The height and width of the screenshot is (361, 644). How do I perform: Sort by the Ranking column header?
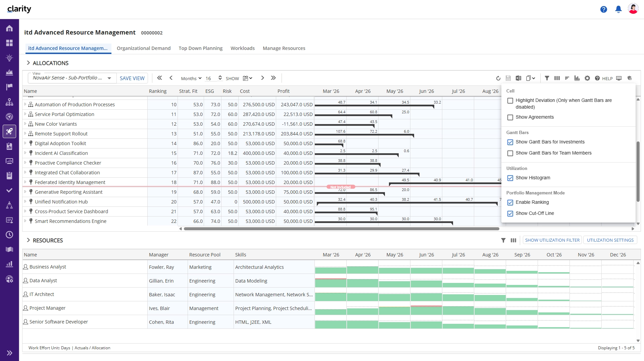[x=158, y=91]
